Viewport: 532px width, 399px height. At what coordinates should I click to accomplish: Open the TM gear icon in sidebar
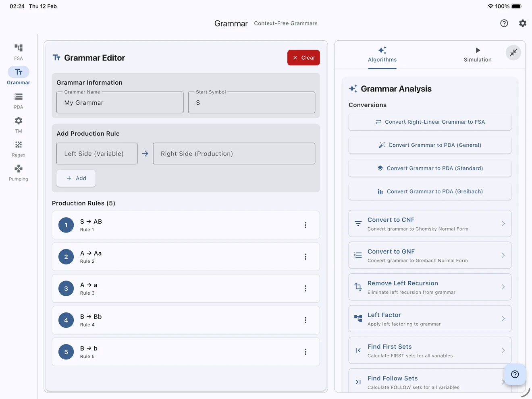click(19, 121)
